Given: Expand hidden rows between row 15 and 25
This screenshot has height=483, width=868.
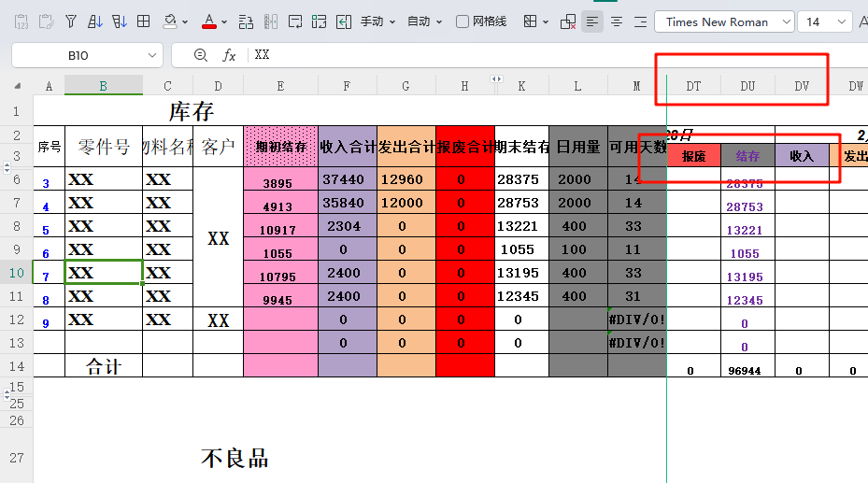Looking at the screenshot, I should coord(7,394).
